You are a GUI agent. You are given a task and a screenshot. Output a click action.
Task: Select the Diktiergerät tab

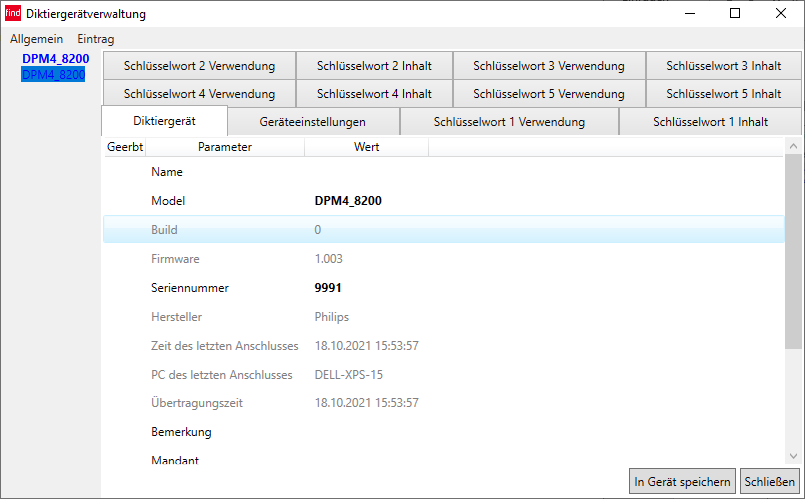(x=164, y=121)
